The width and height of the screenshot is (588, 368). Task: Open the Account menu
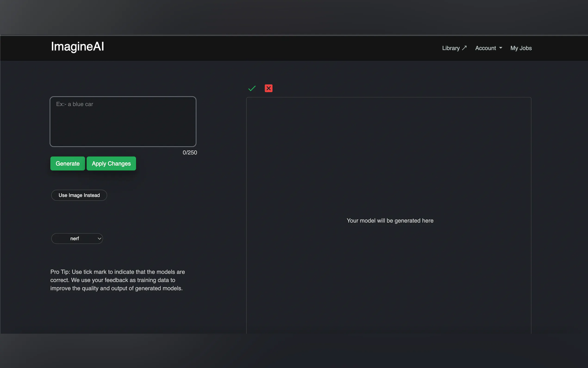pos(486,48)
